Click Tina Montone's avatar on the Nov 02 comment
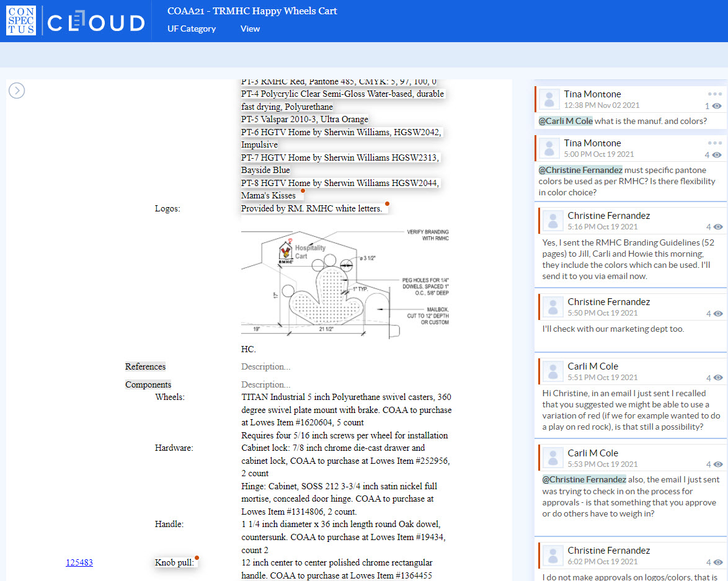 [x=549, y=99]
